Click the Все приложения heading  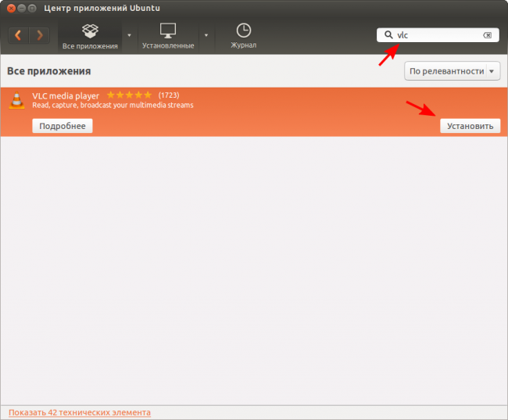click(49, 71)
